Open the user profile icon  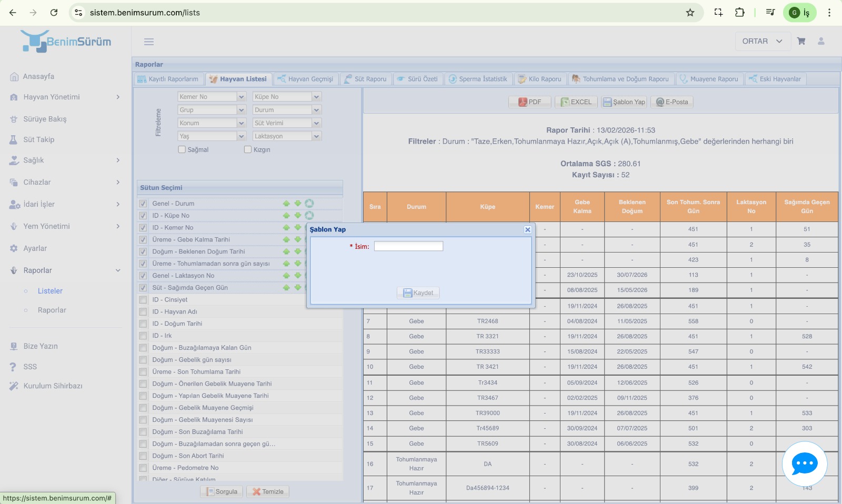click(821, 41)
